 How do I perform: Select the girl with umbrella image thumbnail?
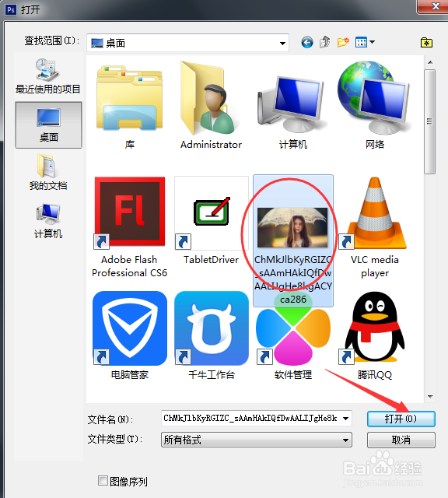click(292, 228)
